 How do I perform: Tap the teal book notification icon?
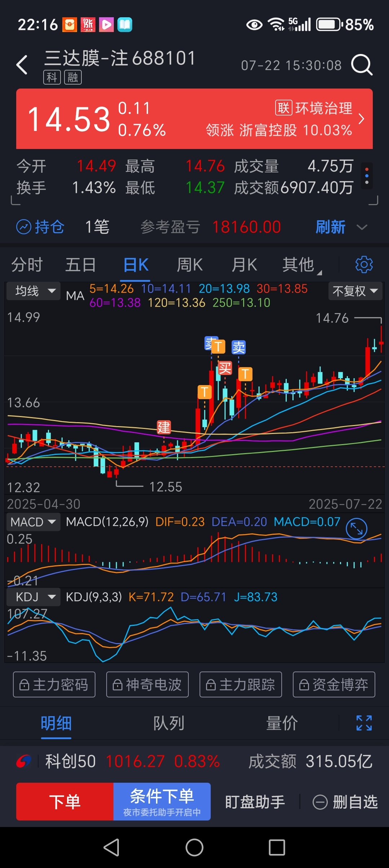coord(125,24)
